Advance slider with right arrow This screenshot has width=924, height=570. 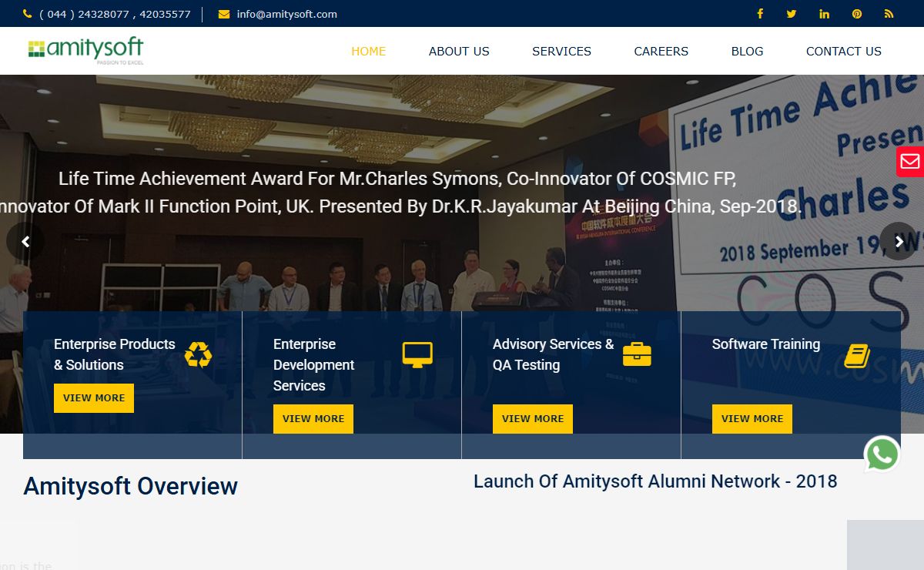point(899,242)
